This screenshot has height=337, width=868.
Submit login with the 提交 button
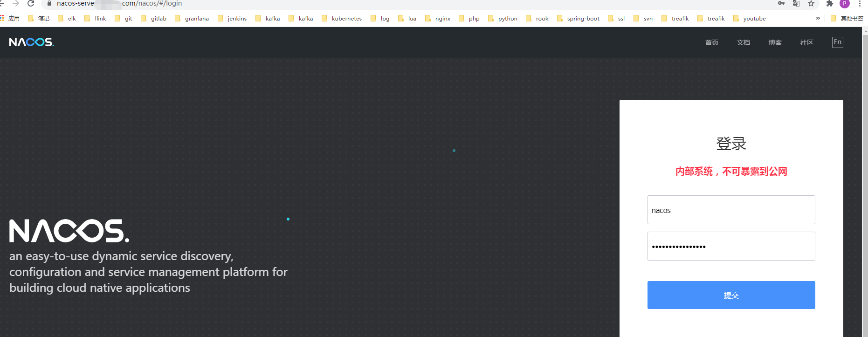tap(731, 295)
